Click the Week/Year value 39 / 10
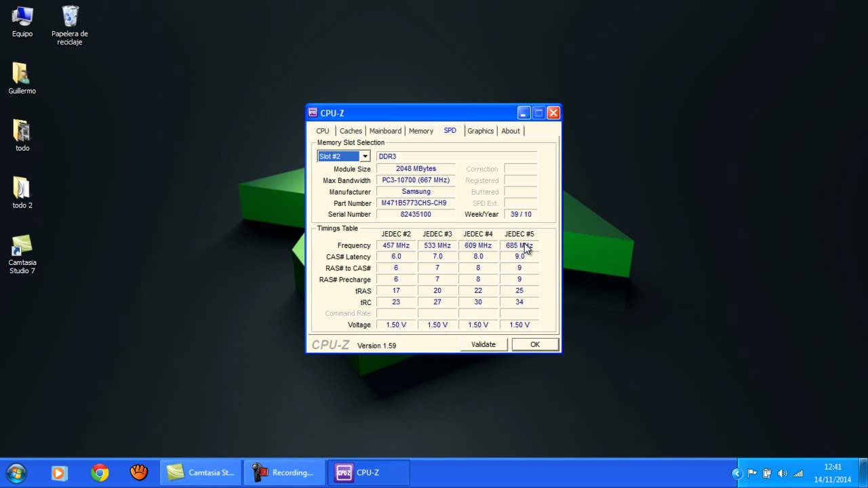This screenshot has height=488, width=868. pyautogui.click(x=521, y=214)
